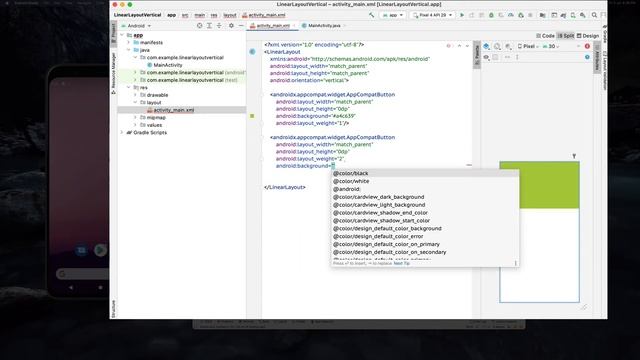Open the AVD Manager icon
The image size is (640, 360).
[x=573, y=15]
